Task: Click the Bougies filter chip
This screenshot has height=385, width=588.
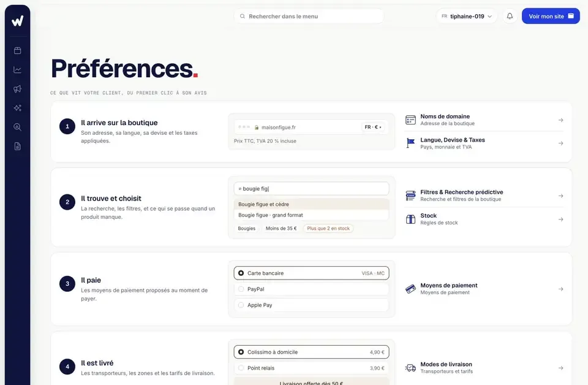Action: (x=246, y=228)
